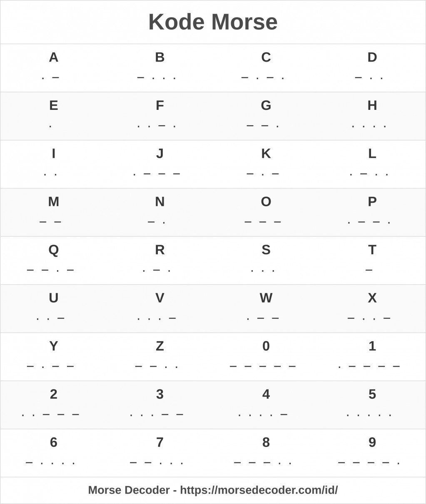
Task: Click the five dashes under digit 0
Action: click(x=263, y=366)
